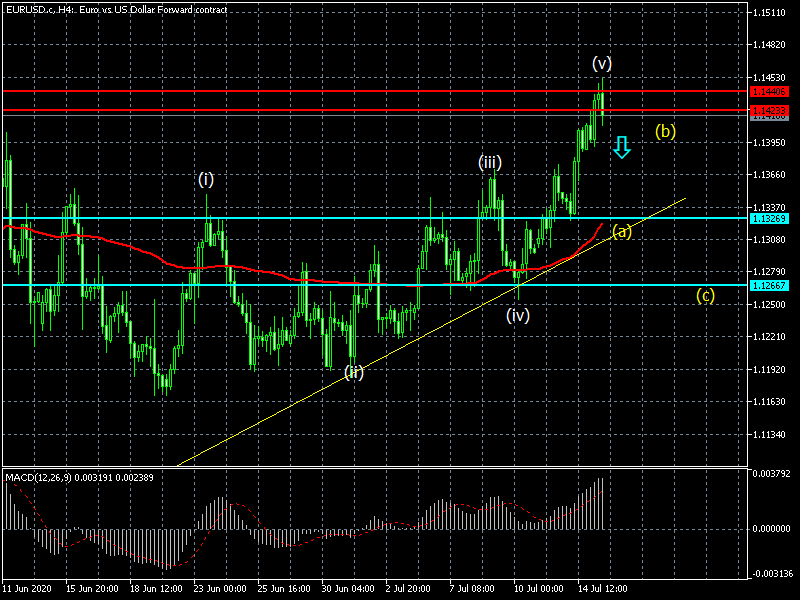Select the yellow (b) label
Image resolution: width=800 pixels, height=600 pixels.
tap(665, 131)
